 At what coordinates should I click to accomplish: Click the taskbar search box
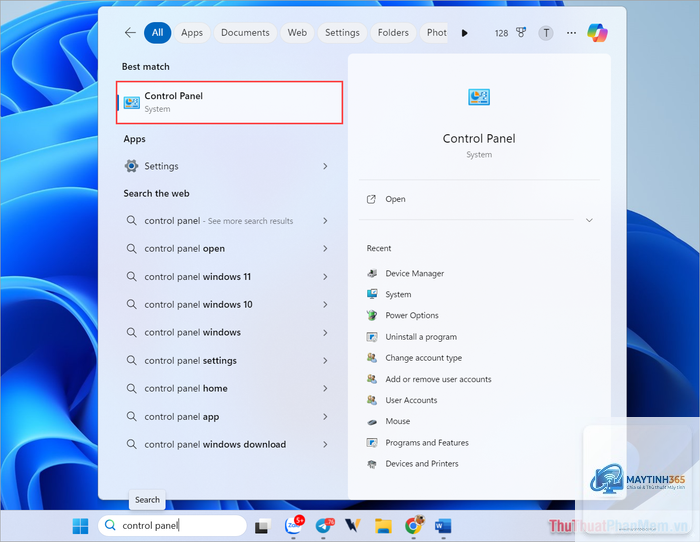pos(172,525)
